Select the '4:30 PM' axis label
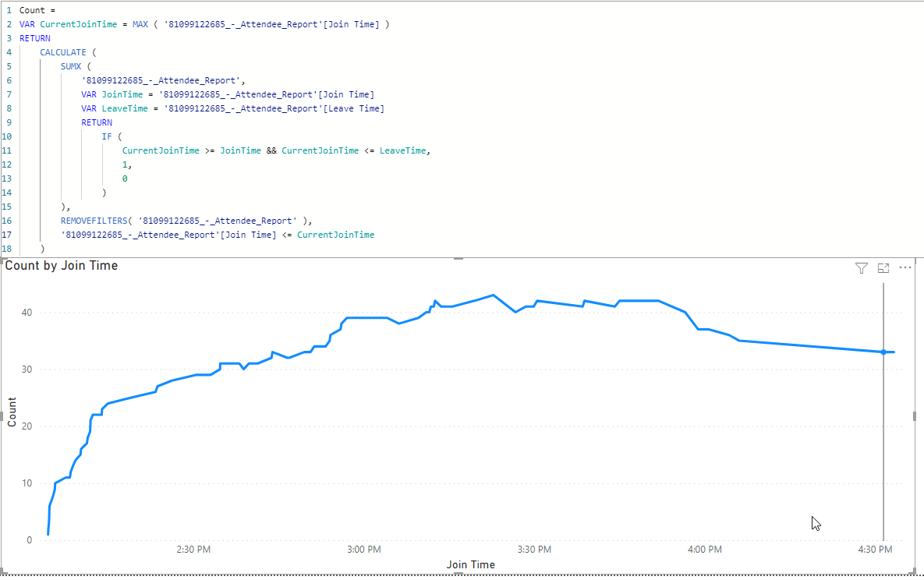This screenshot has height=580, width=924. click(875, 550)
